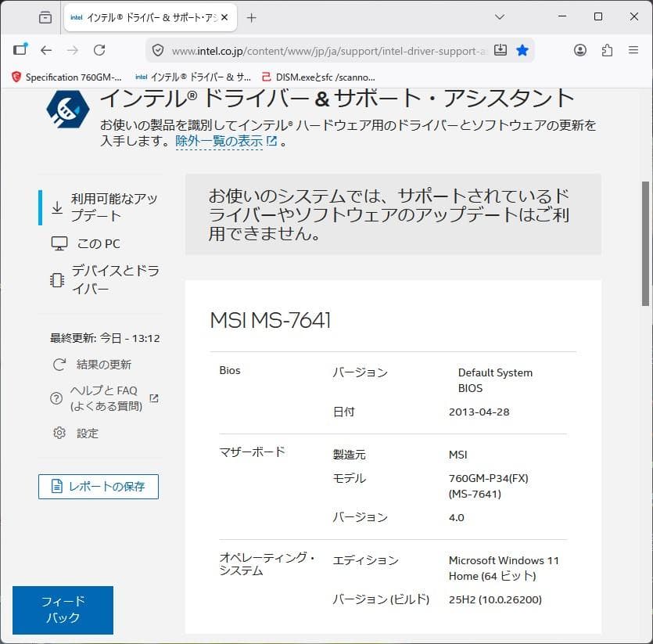This screenshot has width=653, height=644.
Task: Select この PC sidebar item
Action: 86,243
